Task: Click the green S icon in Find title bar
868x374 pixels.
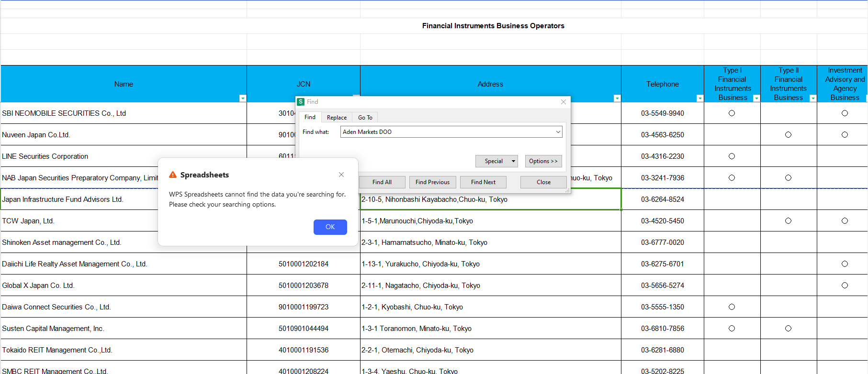Action: tap(301, 102)
